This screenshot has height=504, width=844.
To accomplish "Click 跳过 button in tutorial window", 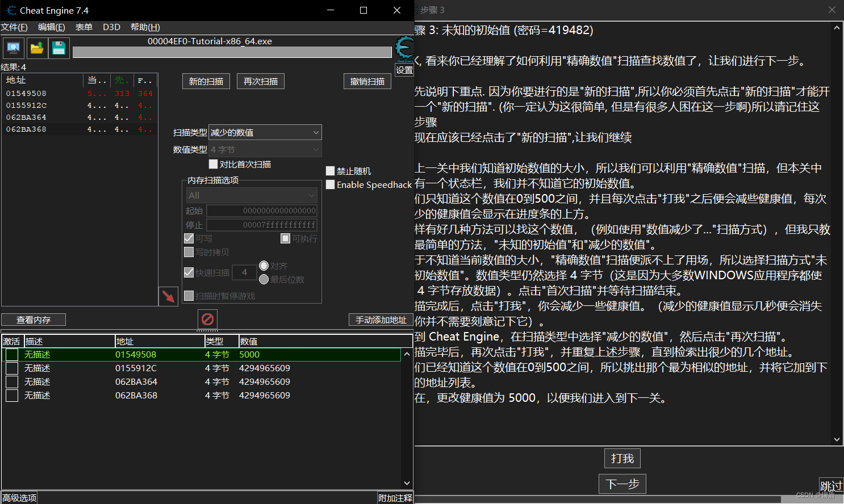I will point(831,486).
